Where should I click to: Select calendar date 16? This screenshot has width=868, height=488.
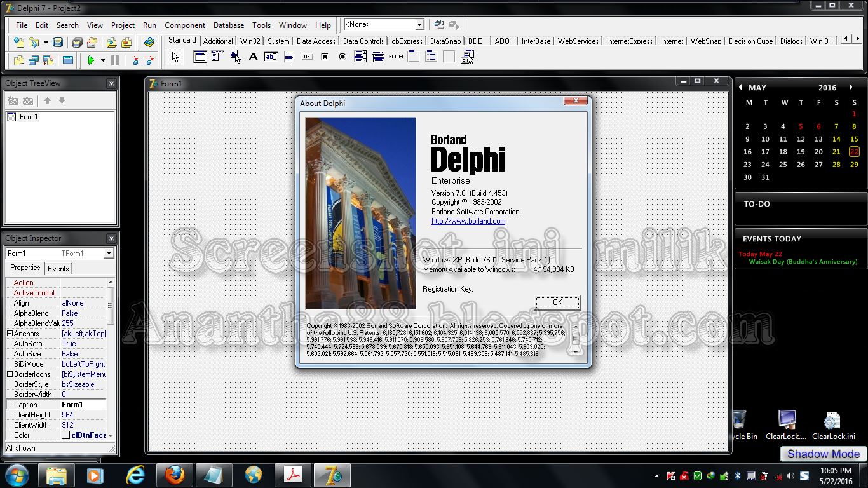pos(747,152)
